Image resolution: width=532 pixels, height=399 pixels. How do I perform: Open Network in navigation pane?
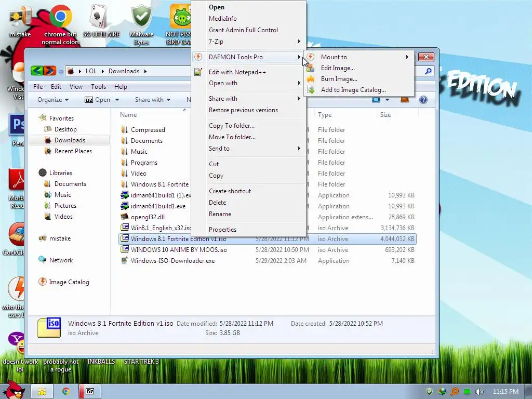61,260
